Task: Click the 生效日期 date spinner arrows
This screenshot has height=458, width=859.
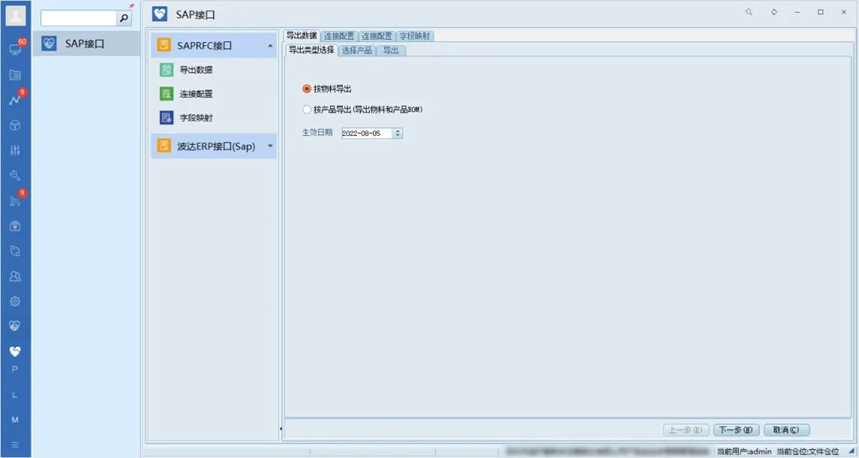Action: pos(397,132)
